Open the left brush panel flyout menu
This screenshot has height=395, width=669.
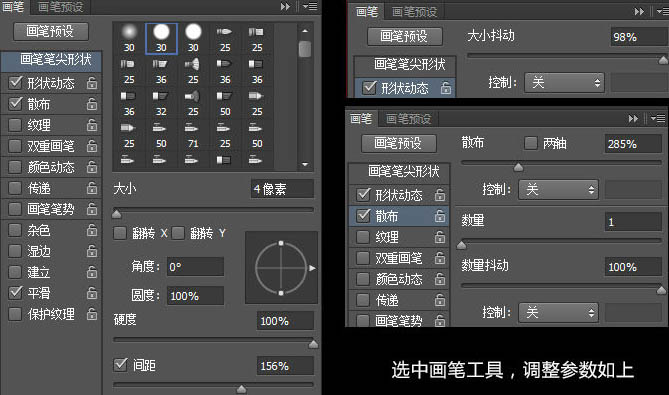coord(310,6)
